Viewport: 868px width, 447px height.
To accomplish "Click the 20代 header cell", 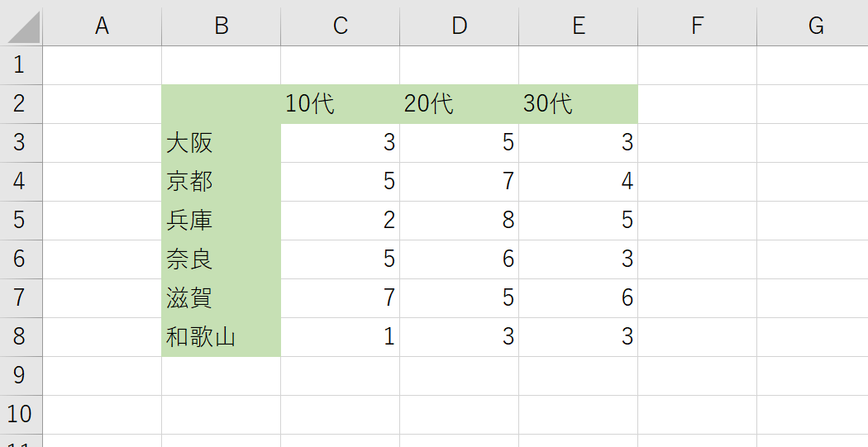I will click(x=460, y=104).
